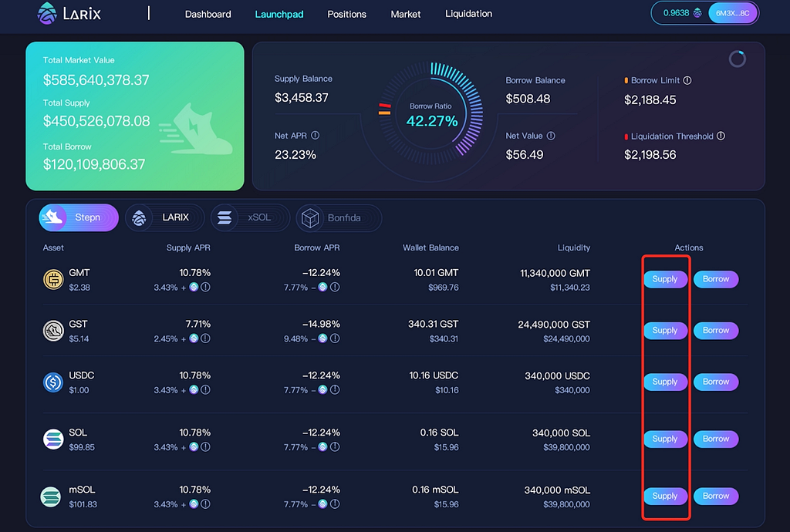
Task: Show SOL borrow APR info icon
Action: 335,447
